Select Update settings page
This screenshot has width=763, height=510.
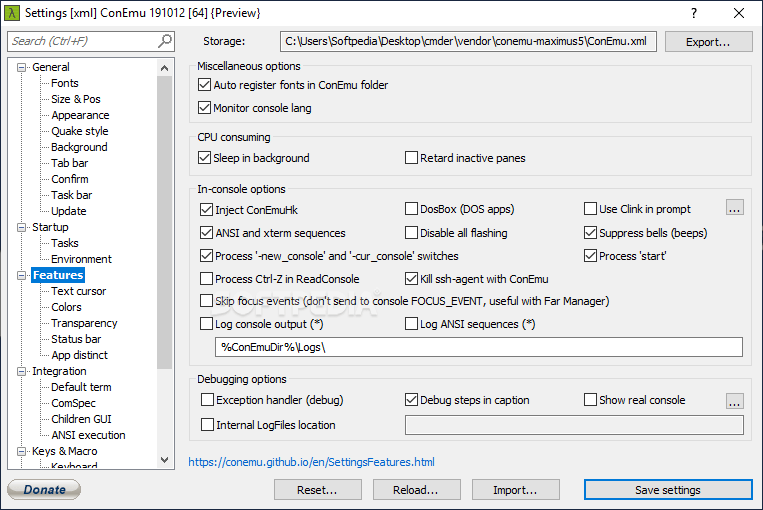pyautogui.click(x=69, y=211)
